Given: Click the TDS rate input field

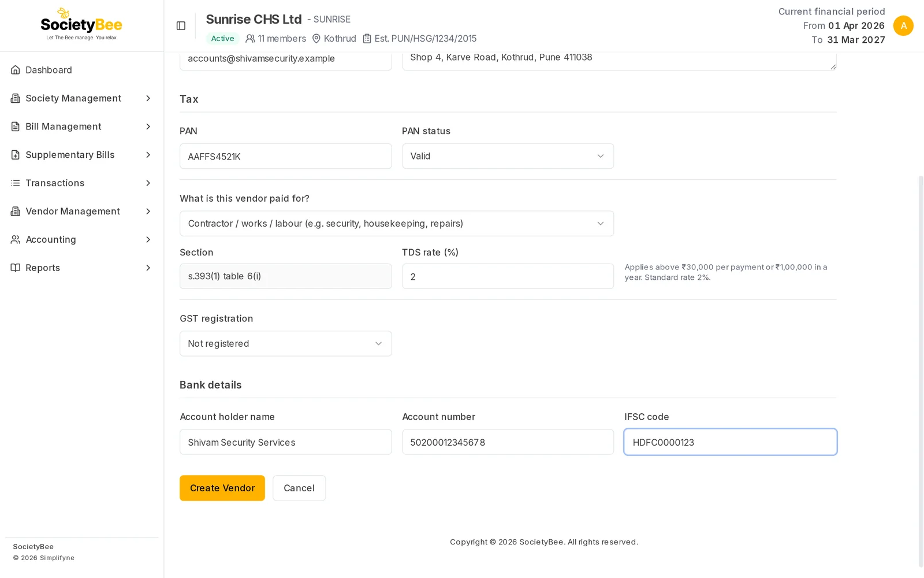Looking at the screenshot, I should click(508, 276).
